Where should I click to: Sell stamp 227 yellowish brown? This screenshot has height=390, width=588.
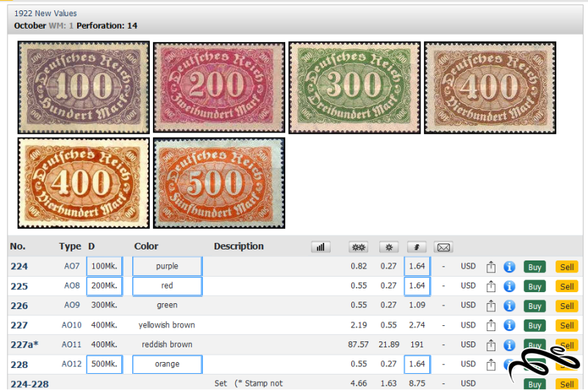click(x=567, y=325)
